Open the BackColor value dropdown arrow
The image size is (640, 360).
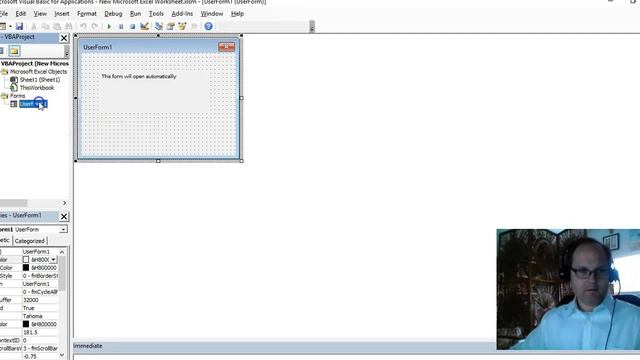click(x=53, y=260)
